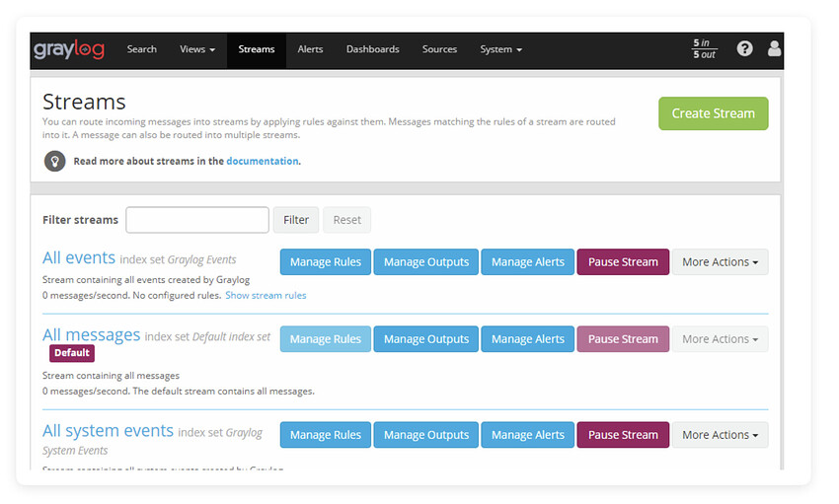Viewport: 839px width, 504px height.
Task: Open the Sources page
Action: coord(439,49)
